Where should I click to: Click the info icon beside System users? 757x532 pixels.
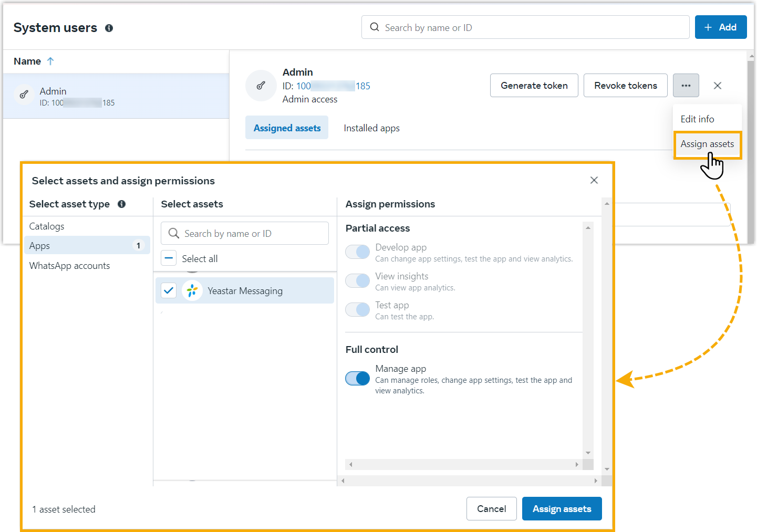[109, 28]
